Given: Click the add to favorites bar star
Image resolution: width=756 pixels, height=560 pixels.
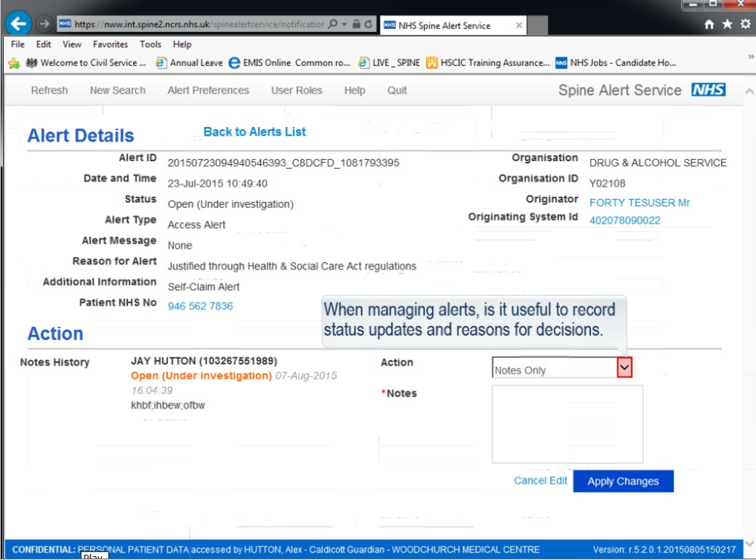Looking at the screenshot, I should point(14,63).
